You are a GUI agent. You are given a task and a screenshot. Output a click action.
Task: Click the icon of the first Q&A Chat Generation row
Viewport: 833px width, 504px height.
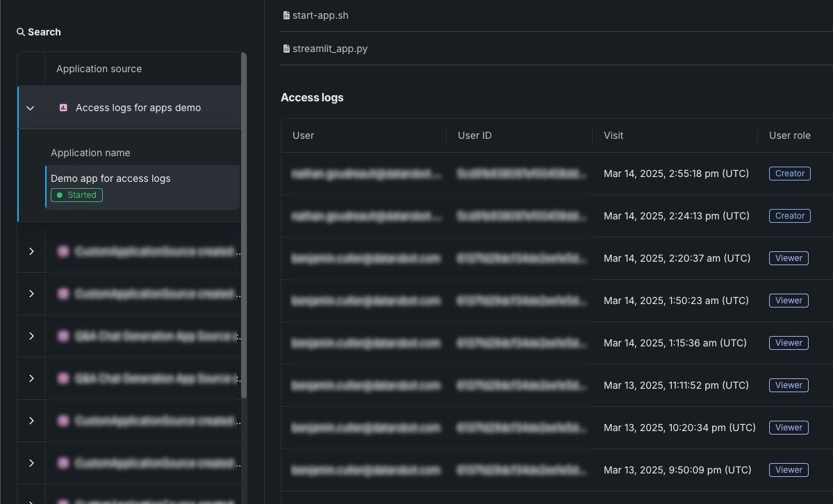point(63,336)
